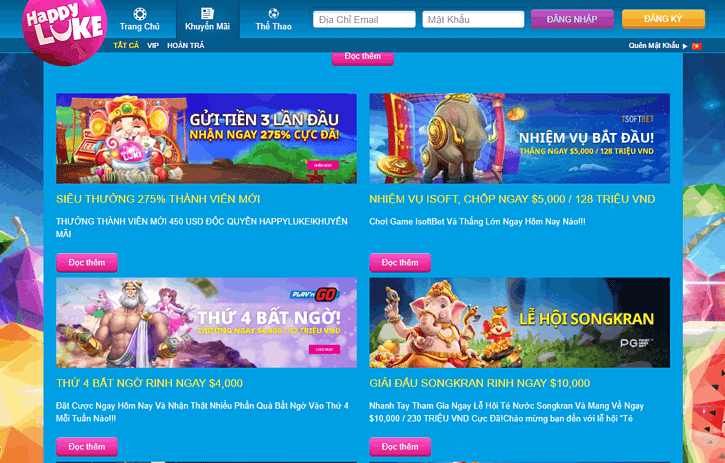Open Khuyến Mãi promotions icon
This screenshot has width=725, height=463.
(x=207, y=13)
